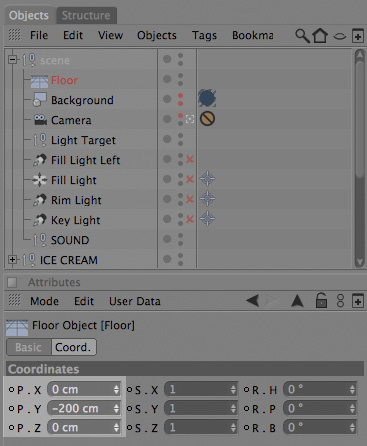Collapse the scene group in object tree

point(12,60)
